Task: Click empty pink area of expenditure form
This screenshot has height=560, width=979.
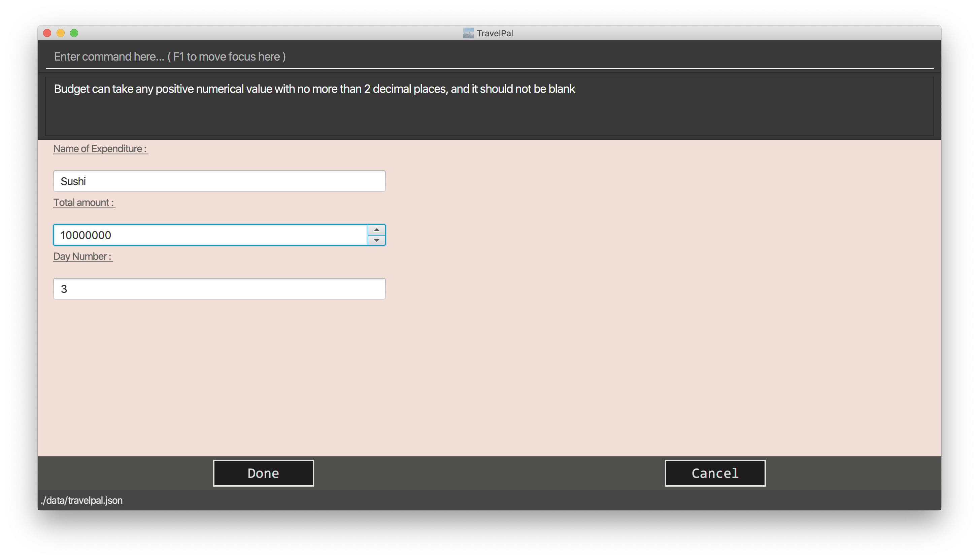Action: point(654,308)
